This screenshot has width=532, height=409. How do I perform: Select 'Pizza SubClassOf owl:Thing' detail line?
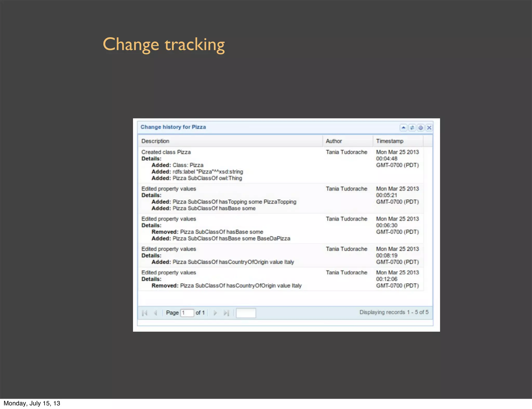coord(197,178)
